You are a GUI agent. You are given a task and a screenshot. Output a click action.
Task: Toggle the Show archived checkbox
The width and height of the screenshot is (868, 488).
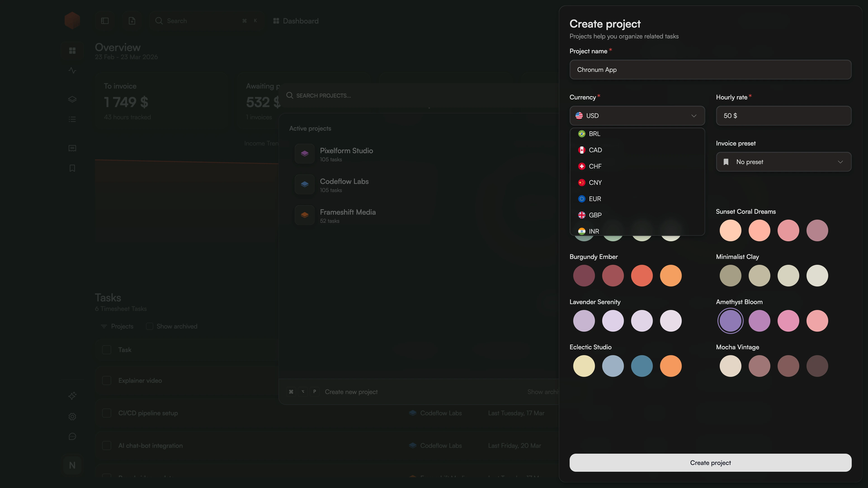[149, 326]
